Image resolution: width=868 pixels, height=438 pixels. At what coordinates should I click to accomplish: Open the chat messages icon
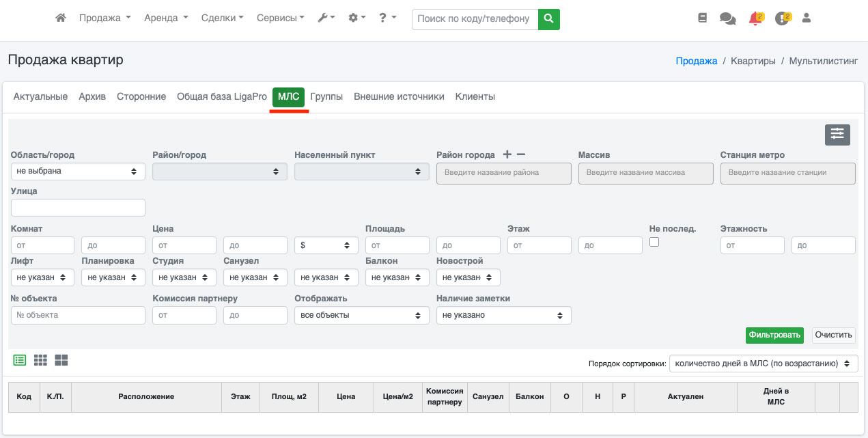pyautogui.click(x=727, y=19)
